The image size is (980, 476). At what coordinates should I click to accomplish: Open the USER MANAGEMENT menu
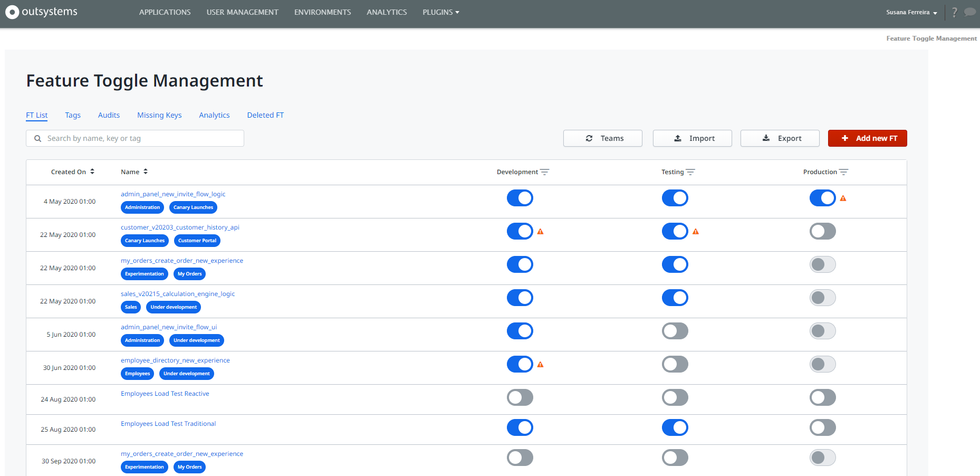point(243,12)
